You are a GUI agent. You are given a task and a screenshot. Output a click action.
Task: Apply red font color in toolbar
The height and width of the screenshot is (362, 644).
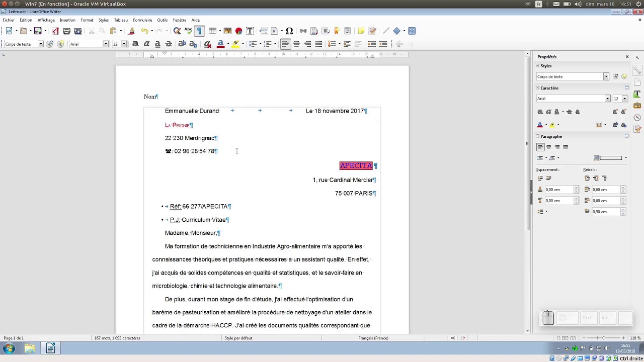click(220, 44)
